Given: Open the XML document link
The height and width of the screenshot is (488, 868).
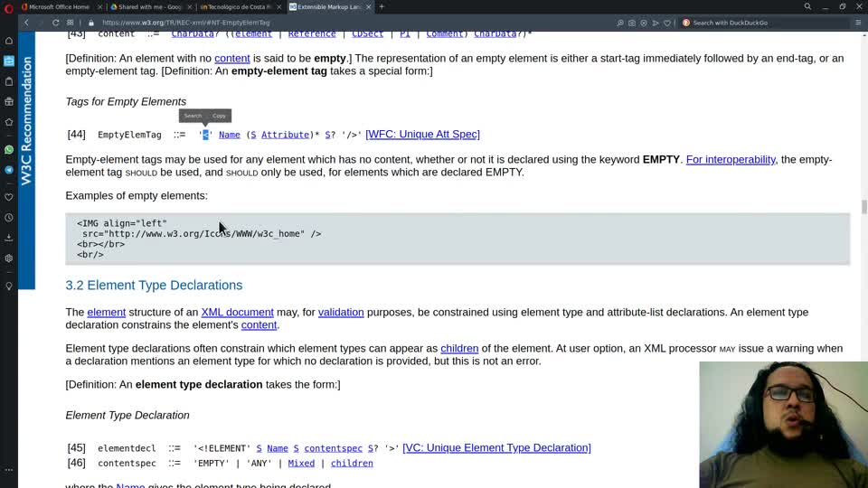Looking at the screenshot, I should pyautogui.click(x=238, y=312).
